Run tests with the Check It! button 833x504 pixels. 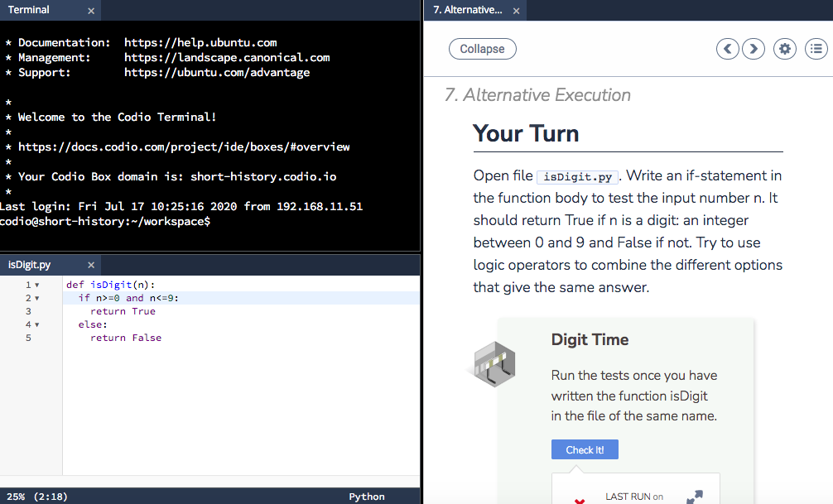[x=585, y=449]
